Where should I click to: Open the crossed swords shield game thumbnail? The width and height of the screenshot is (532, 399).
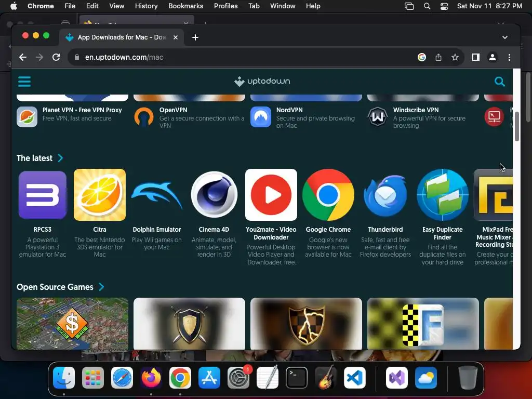point(189,323)
